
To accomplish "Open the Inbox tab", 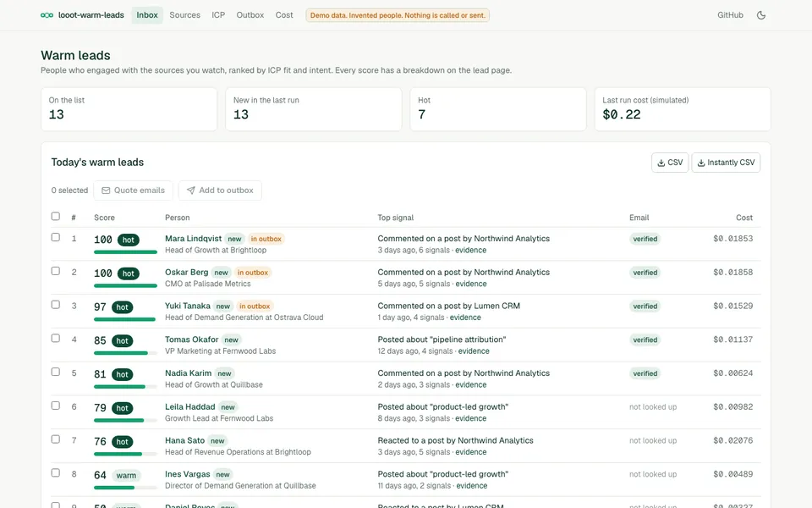I will click(147, 15).
